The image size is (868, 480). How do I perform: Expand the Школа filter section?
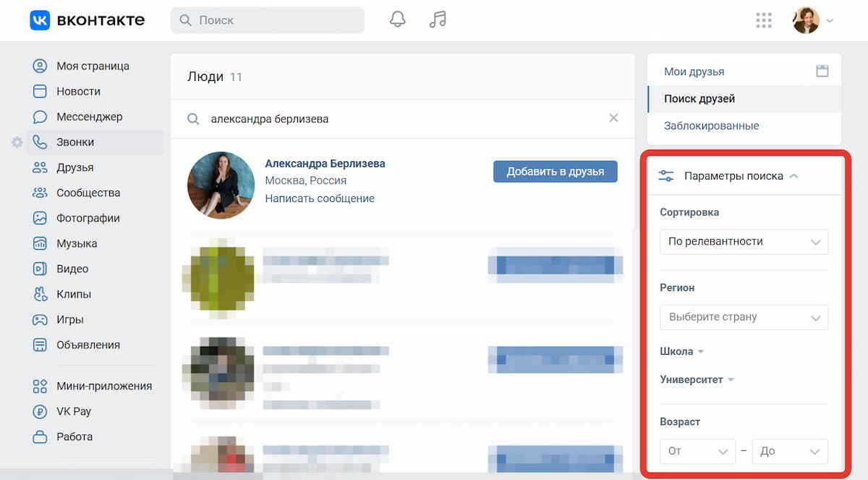[681, 351]
